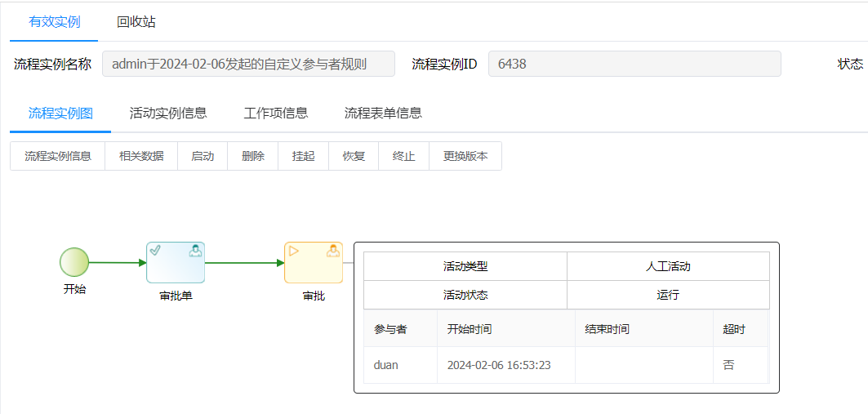The height and width of the screenshot is (414, 868).
Task: Click the 流程实例信息 button
Action: point(58,156)
